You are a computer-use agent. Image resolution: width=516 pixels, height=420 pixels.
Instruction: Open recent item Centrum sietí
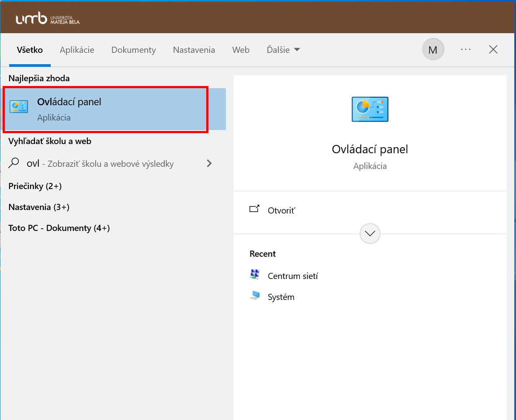(293, 276)
